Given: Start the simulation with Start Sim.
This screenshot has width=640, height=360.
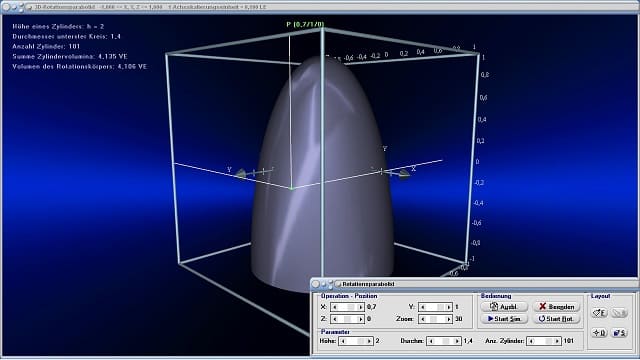Looking at the screenshot, I should click(x=504, y=319).
